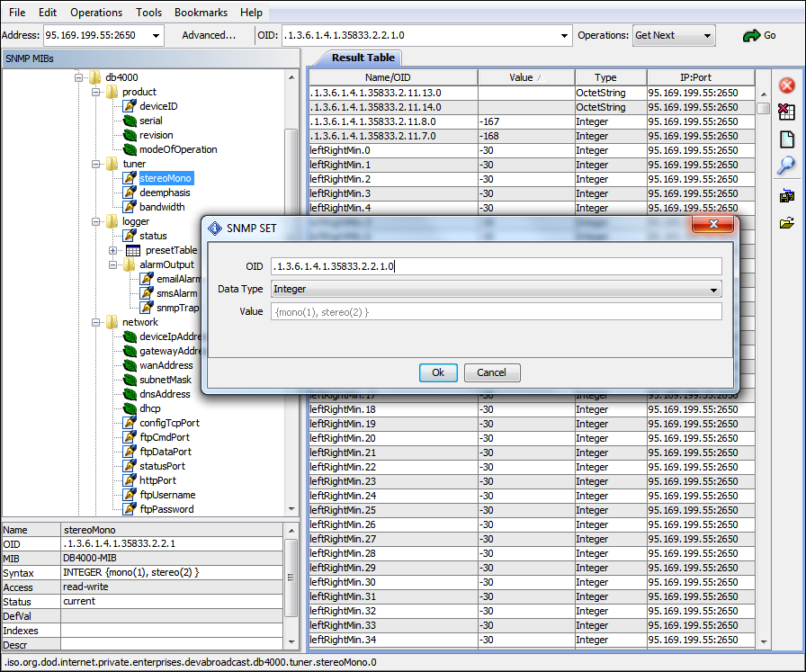The width and height of the screenshot is (806, 672).
Task: Click the green leaf icon beside serial
Action: pos(130,121)
